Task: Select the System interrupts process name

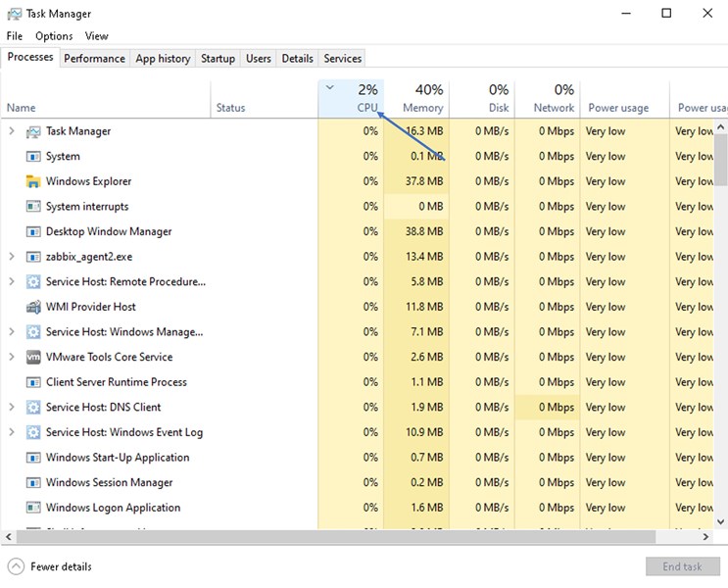Action: tap(87, 206)
